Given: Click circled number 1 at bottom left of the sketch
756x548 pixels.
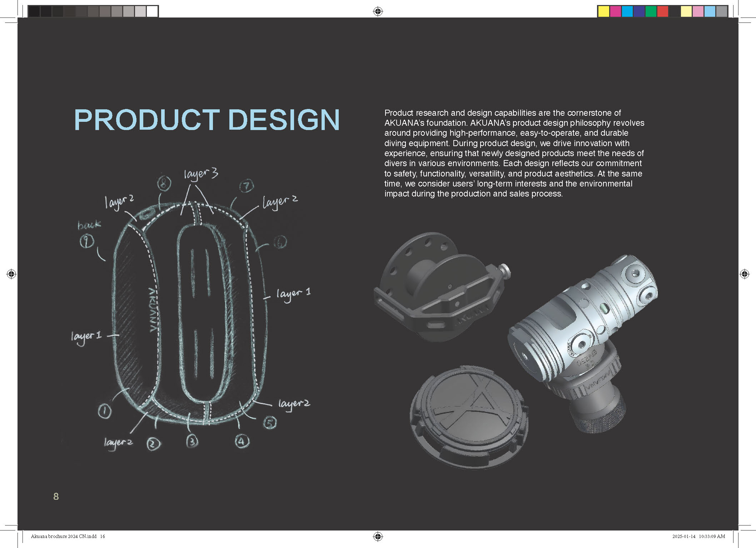Looking at the screenshot, I should click(104, 411).
